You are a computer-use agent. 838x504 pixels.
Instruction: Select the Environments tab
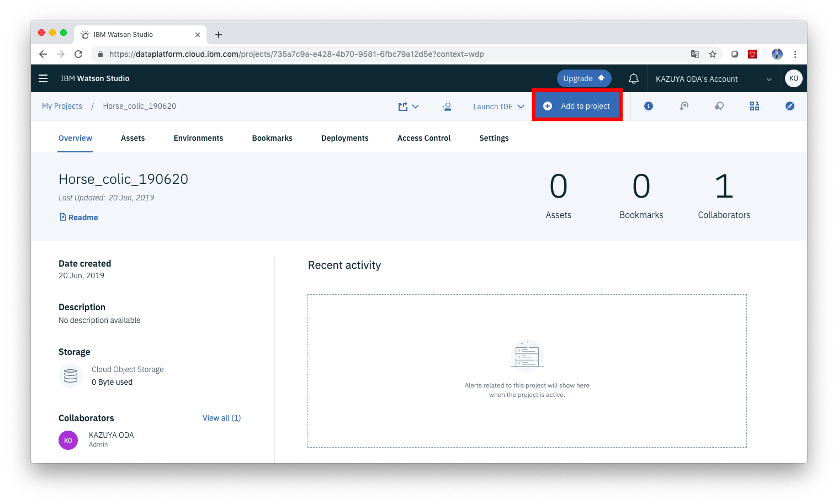198,138
